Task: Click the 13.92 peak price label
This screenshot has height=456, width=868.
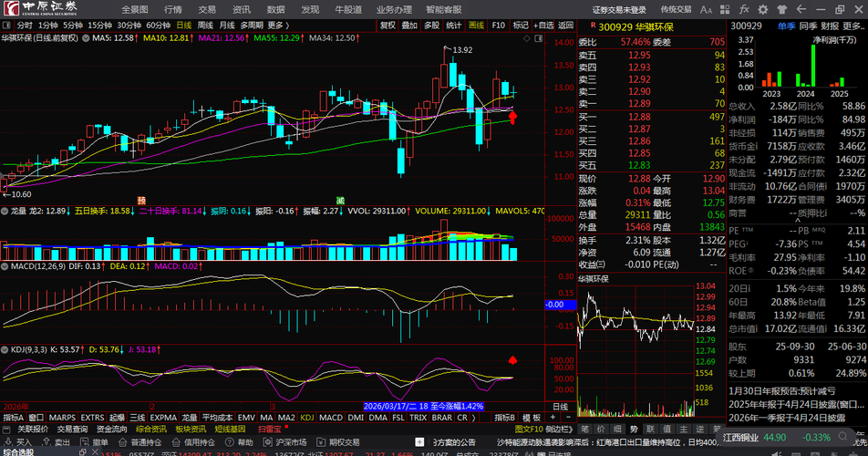Action: (x=462, y=50)
